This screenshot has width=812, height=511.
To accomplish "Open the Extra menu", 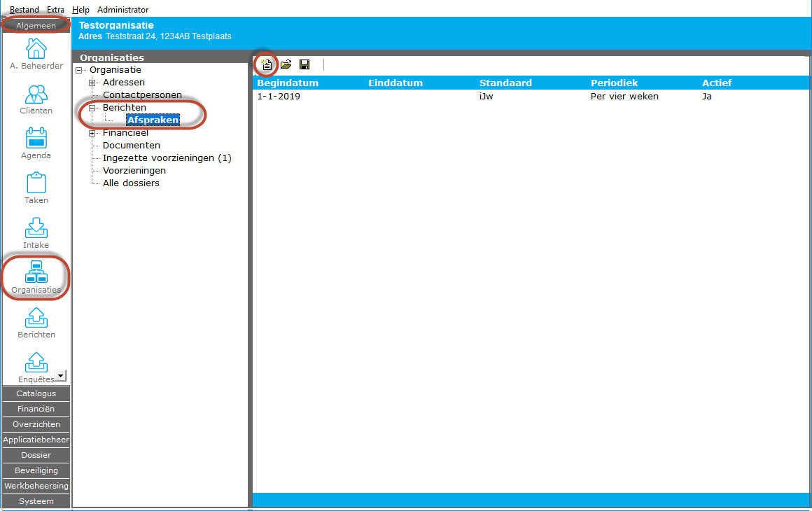I will click(x=55, y=10).
